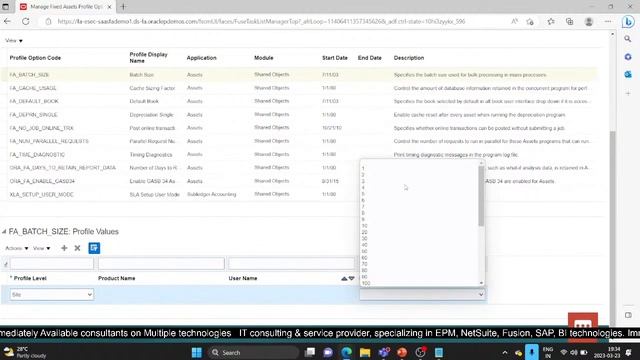
Task: Click the Description column header
Action: 409,58
